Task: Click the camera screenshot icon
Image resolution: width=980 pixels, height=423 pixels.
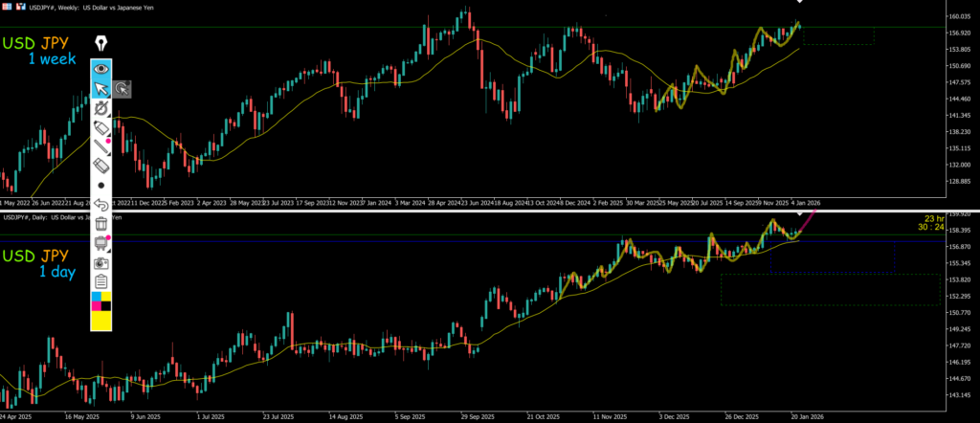Action: tap(101, 262)
